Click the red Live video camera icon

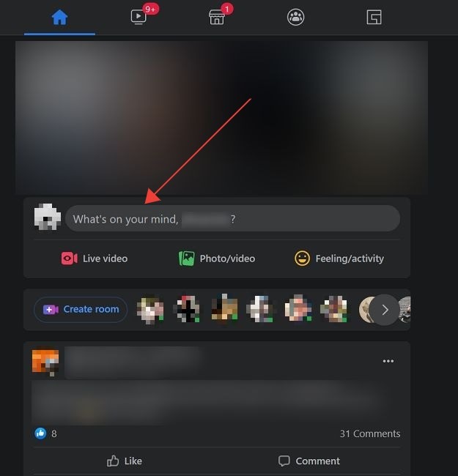69,259
